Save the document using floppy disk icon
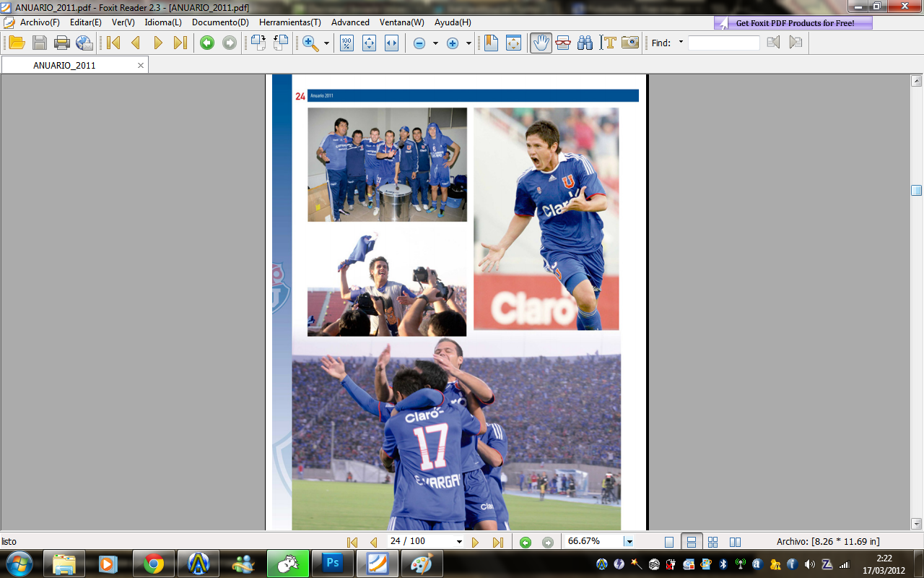Image resolution: width=924 pixels, height=578 pixels. pos(39,43)
